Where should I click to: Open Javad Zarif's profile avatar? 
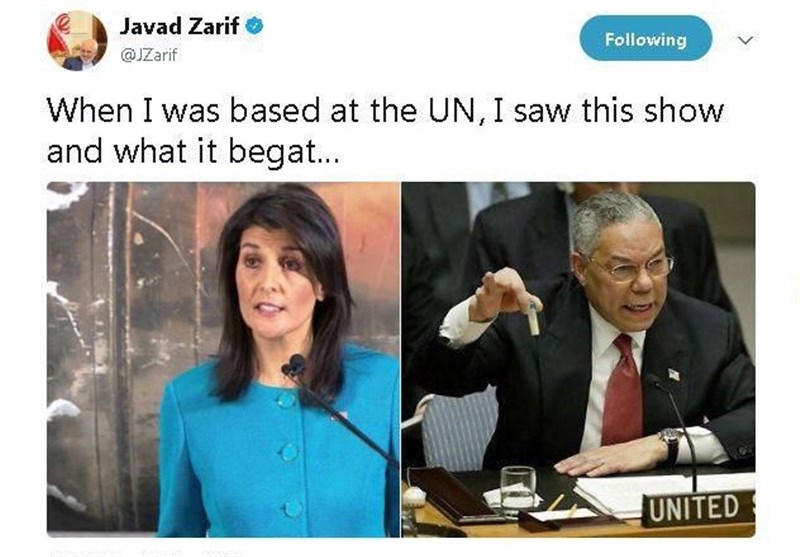pos(77,40)
